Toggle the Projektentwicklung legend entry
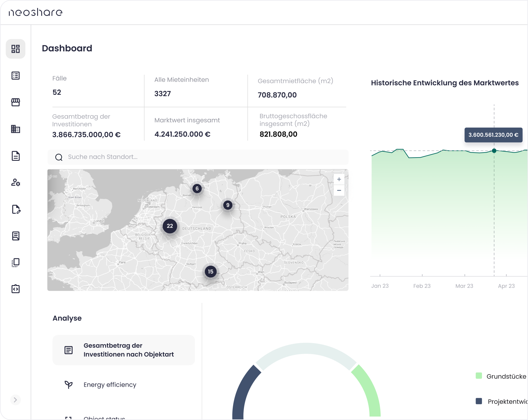Image resolution: width=528 pixels, height=420 pixels. pos(505,400)
